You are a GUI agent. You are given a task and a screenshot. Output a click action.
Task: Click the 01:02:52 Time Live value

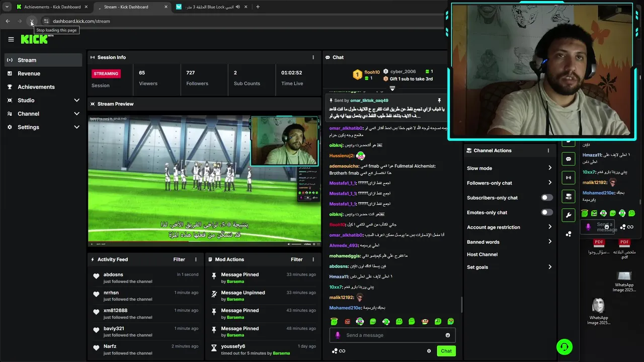pyautogui.click(x=292, y=72)
